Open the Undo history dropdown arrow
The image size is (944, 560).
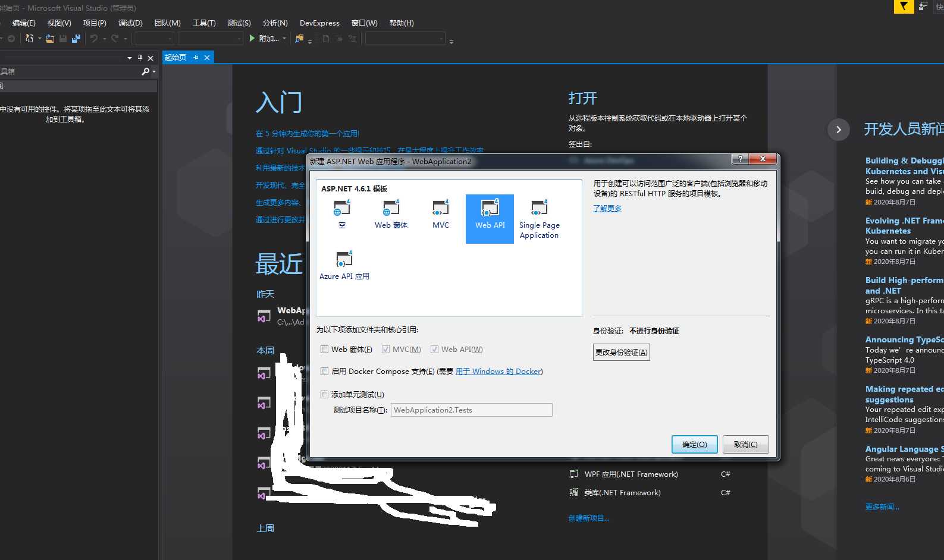pyautogui.click(x=104, y=39)
